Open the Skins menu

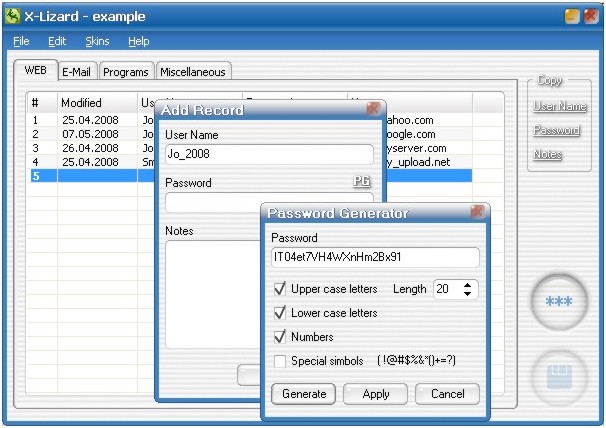97,41
